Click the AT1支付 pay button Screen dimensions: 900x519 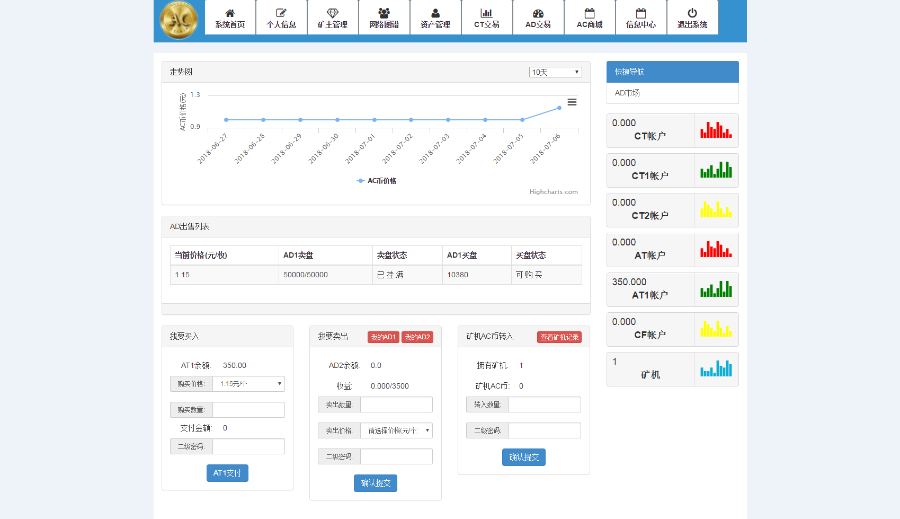tap(227, 473)
